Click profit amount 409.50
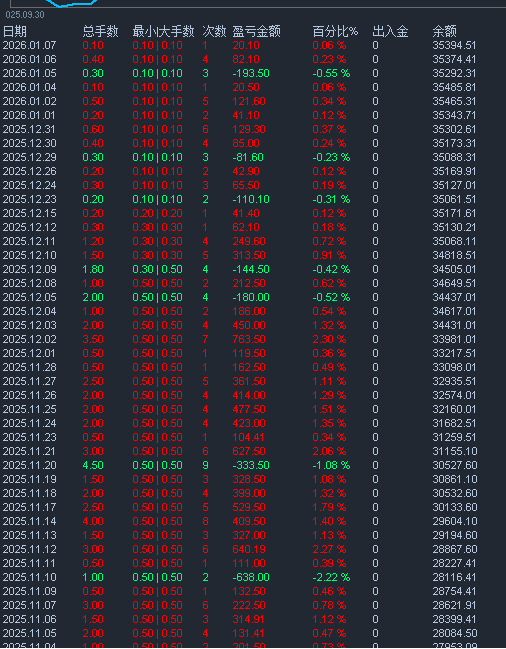This screenshot has width=506, height=649. click(x=249, y=522)
